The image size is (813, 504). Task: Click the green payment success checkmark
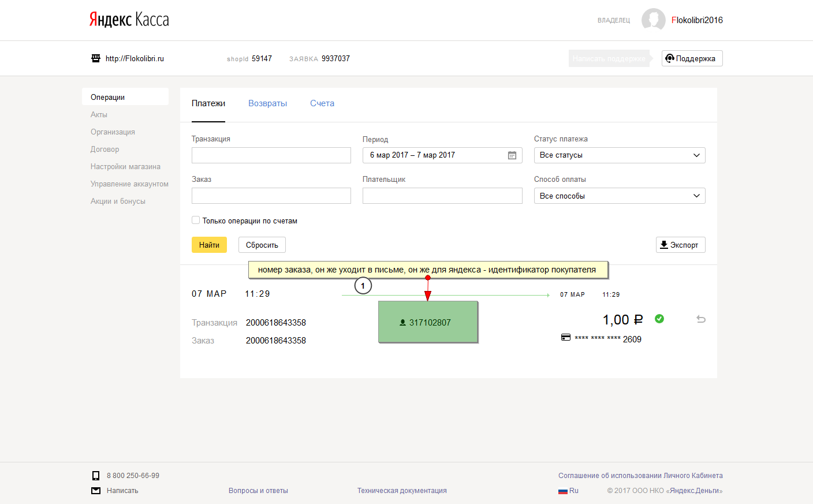tap(659, 319)
